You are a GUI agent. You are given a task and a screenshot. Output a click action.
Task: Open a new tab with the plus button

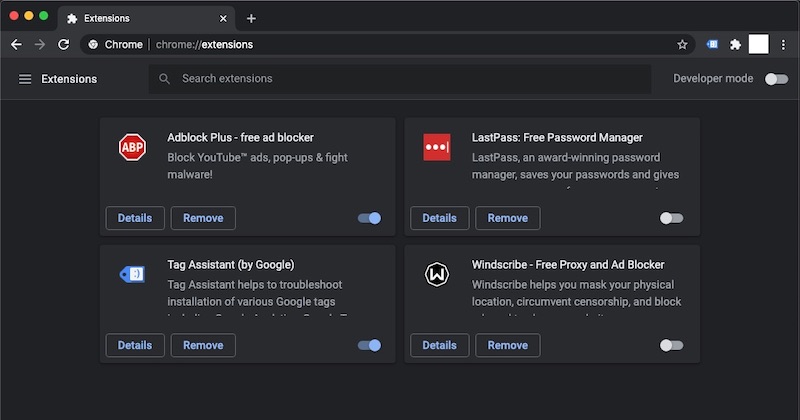(x=251, y=18)
